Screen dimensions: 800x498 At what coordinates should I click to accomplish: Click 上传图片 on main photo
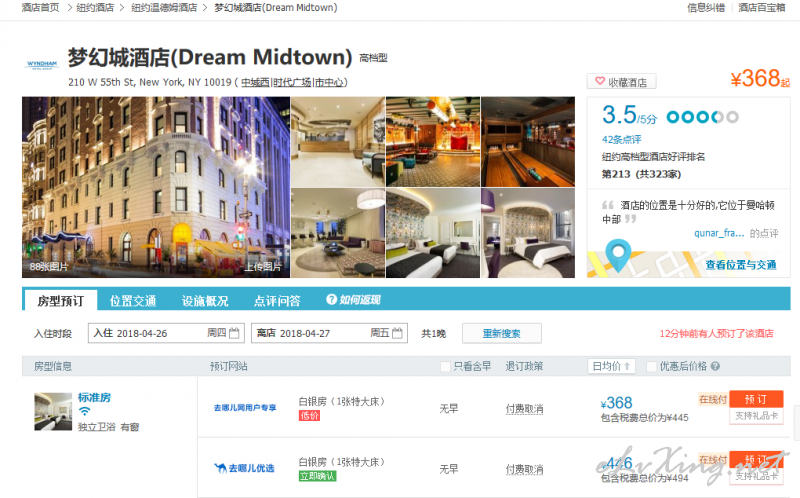coord(262,266)
